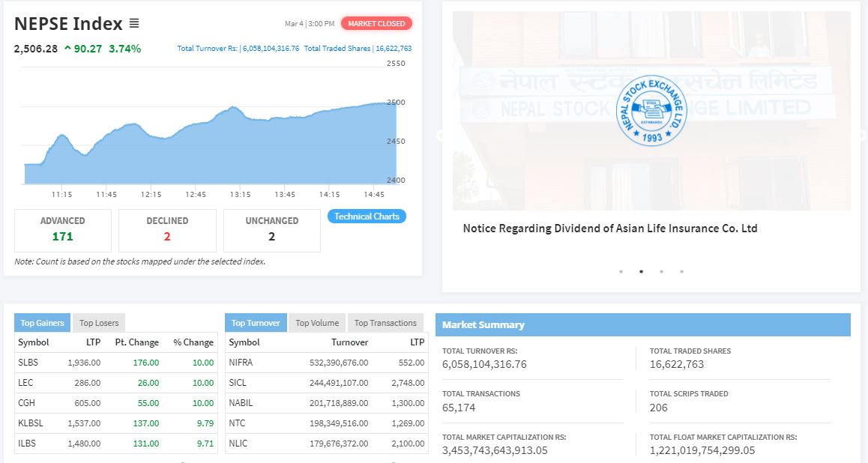868x463 pixels.
Task: Click the UNCHANGED 2 count box
Action: click(272, 230)
